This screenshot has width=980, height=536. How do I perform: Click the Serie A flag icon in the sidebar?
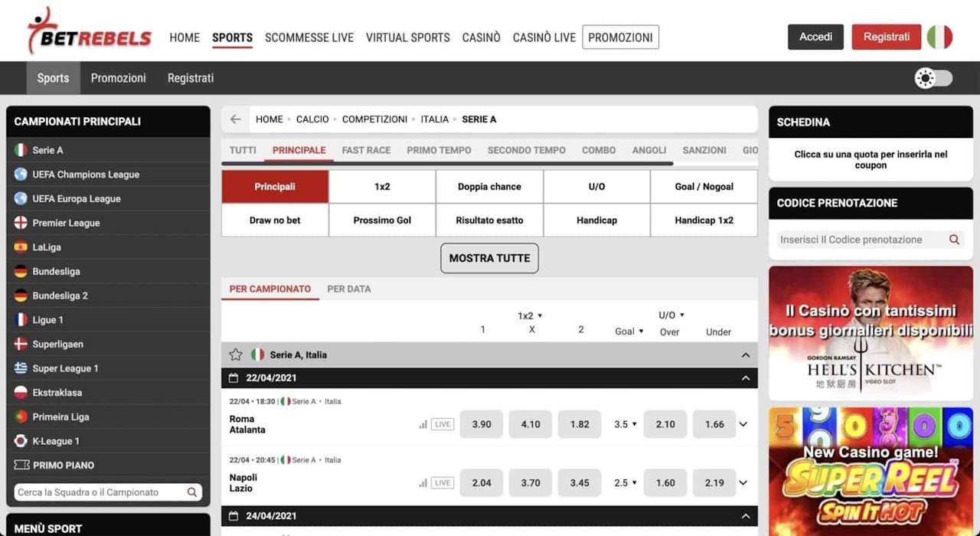click(x=21, y=150)
